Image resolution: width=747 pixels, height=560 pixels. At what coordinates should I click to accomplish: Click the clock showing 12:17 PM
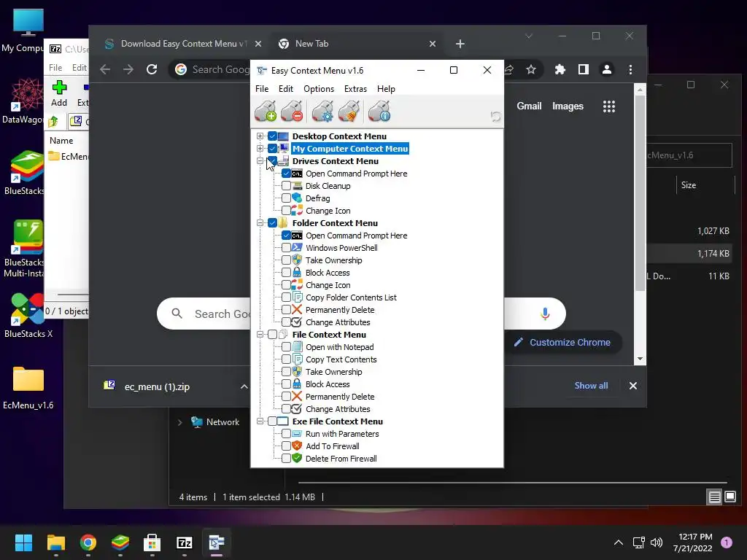tap(694, 537)
